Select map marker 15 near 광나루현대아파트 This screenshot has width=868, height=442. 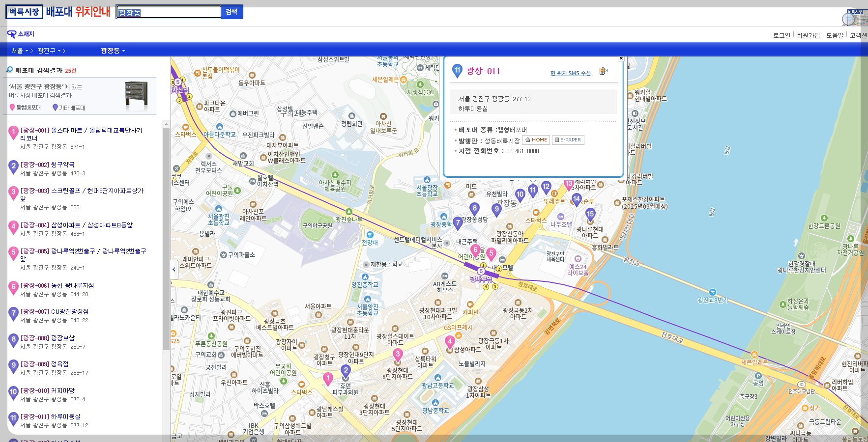[x=590, y=215]
